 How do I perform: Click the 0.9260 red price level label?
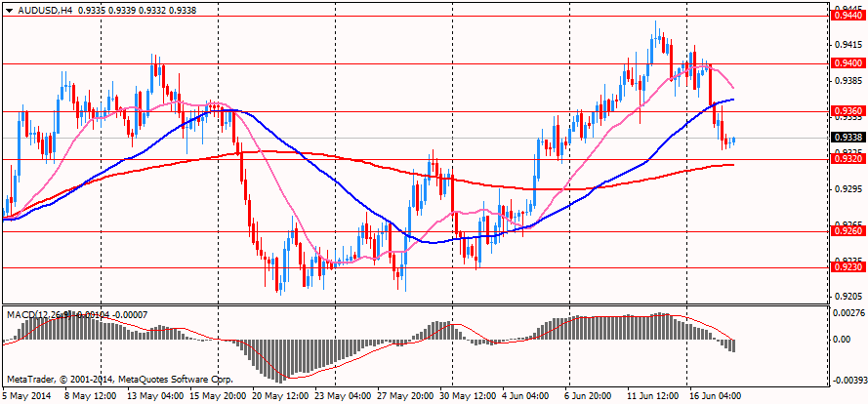click(849, 230)
